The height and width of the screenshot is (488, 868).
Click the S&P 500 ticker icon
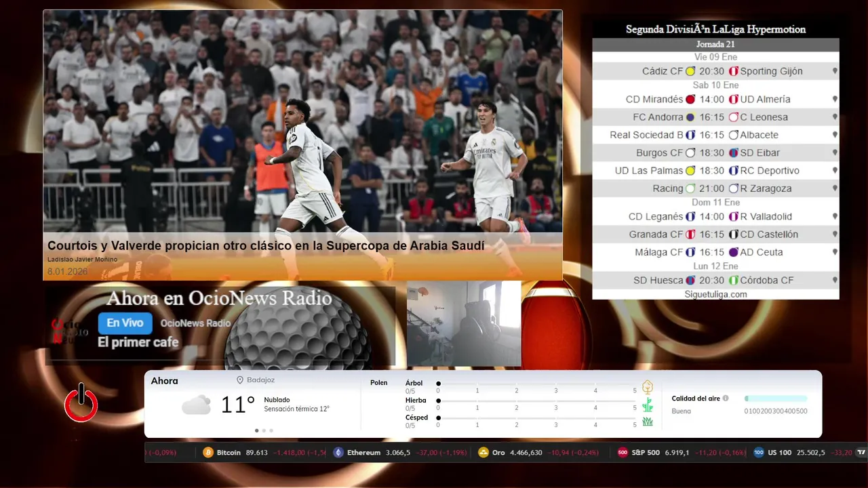[x=623, y=452]
